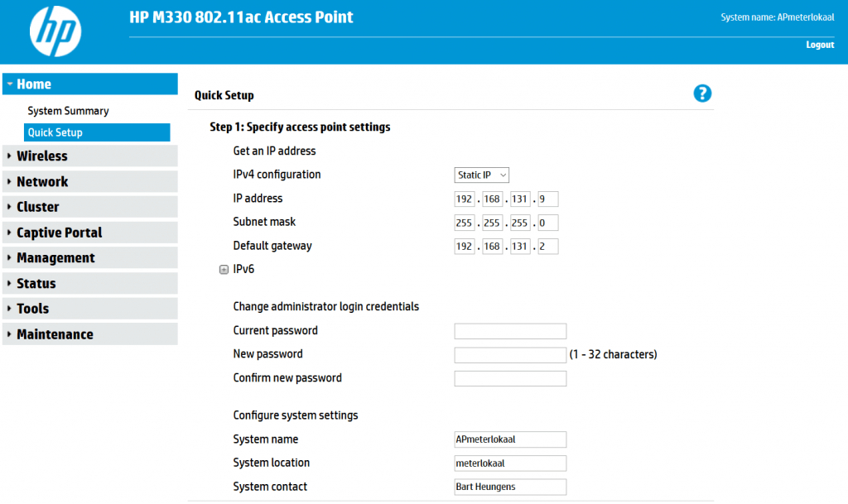The width and height of the screenshot is (848, 504).
Task: Click the second octet of Default gateway
Action: [492, 247]
